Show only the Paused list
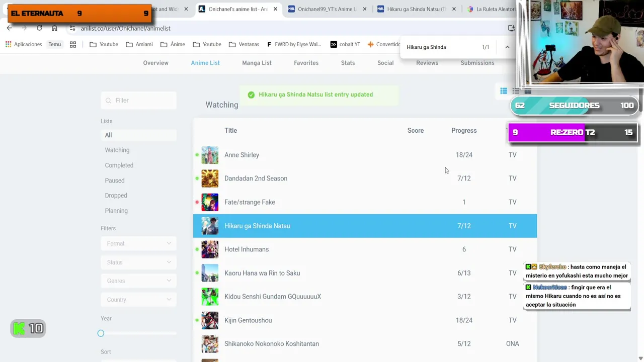The height and width of the screenshot is (362, 644). (x=115, y=180)
